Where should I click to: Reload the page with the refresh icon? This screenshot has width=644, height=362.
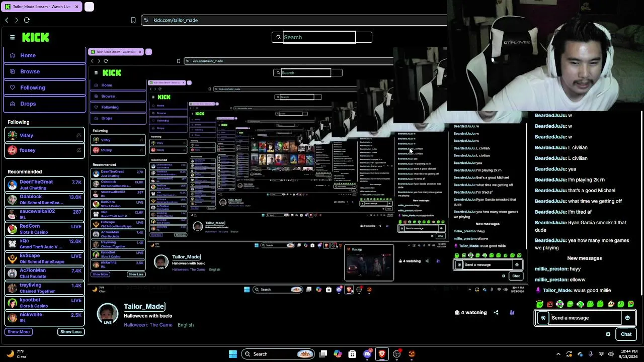27,20
